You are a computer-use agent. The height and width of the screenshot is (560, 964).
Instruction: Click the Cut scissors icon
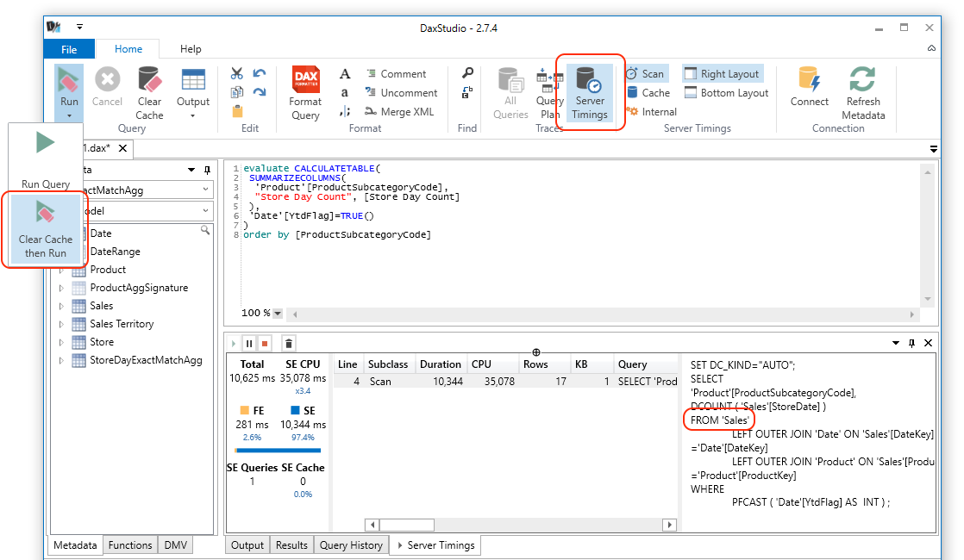(x=237, y=74)
